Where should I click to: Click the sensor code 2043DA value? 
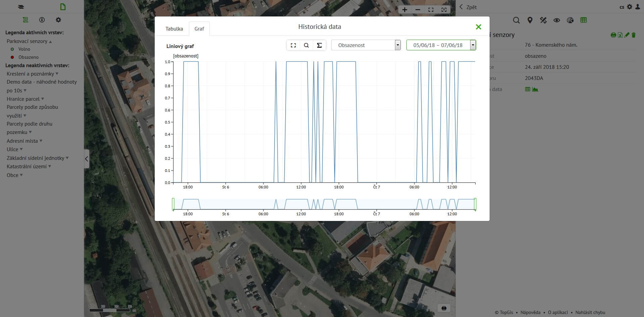pos(534,78)
